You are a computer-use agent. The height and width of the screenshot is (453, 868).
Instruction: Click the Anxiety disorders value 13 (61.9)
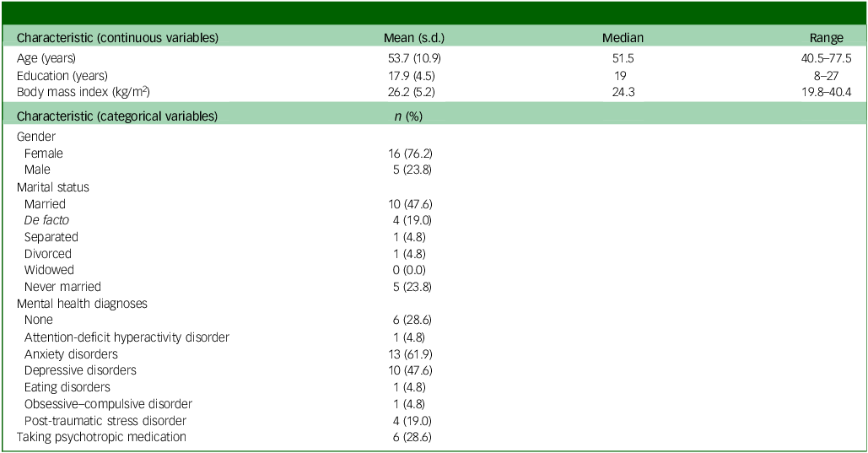click(x=410, y=353)
